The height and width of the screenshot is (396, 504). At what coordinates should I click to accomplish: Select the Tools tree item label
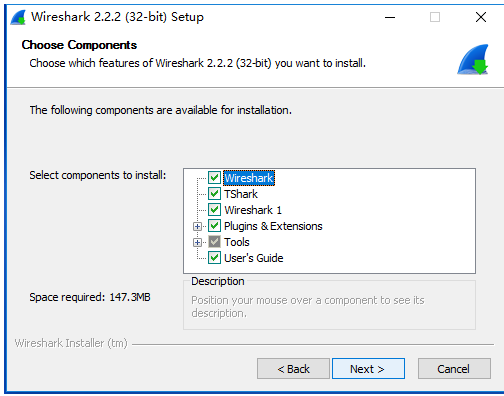(237, 242)
